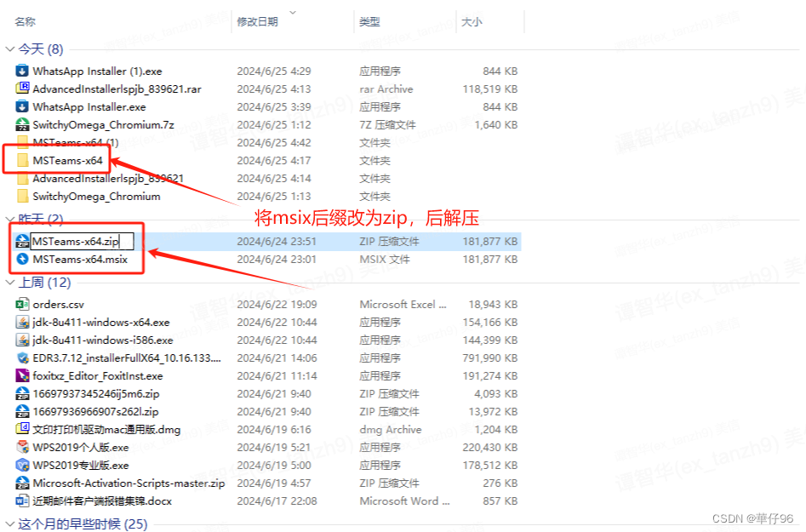
Task: Select the file name jdk-8u411-windows-x64.exe
Action: (x=100, y=323)
